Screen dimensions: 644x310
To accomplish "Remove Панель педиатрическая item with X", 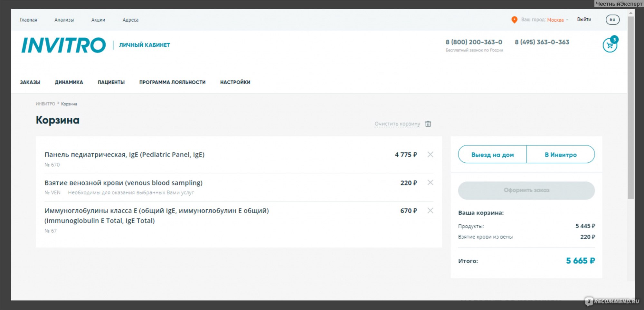I will click(430, 154).
